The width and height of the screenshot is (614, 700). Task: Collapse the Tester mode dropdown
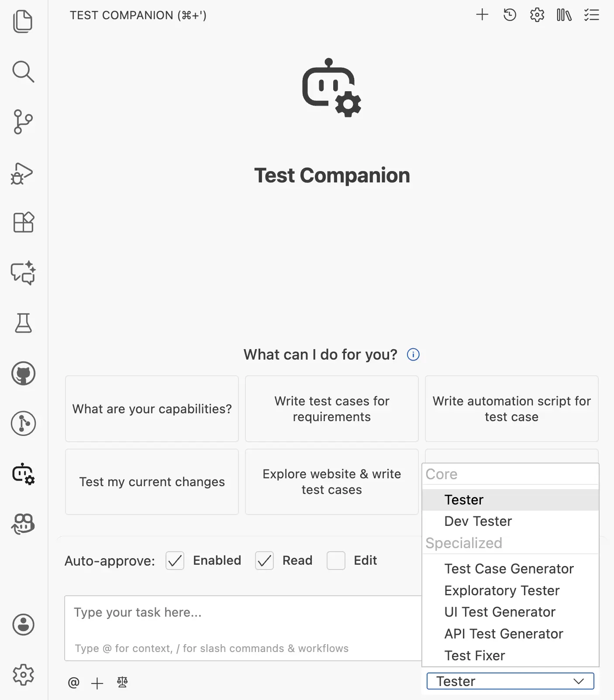tap(510, 681)
